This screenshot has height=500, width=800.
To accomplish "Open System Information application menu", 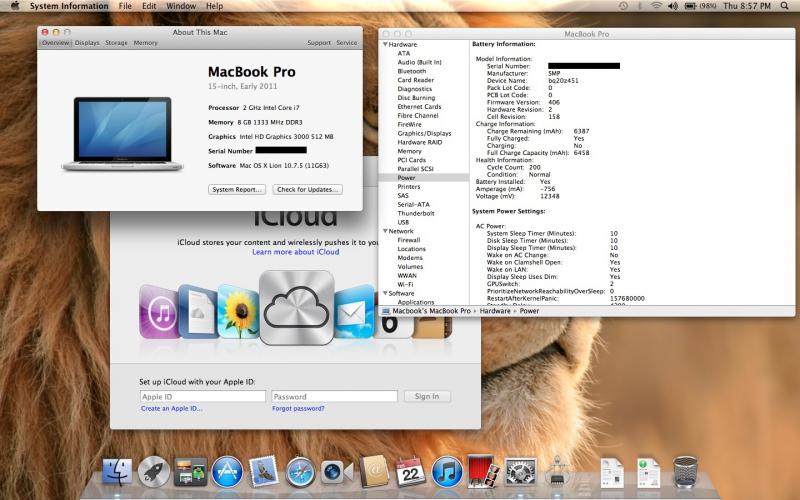I will click(x=69, y=6).
